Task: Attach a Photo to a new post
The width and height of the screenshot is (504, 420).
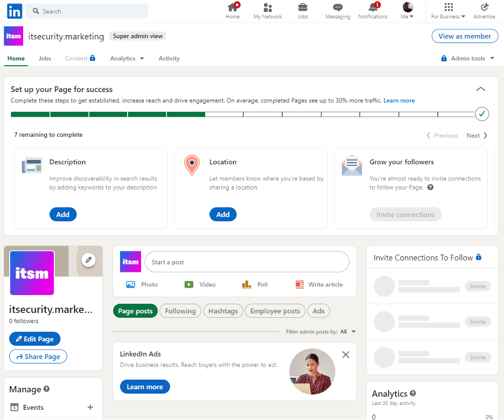Action: tap(142, 284)
